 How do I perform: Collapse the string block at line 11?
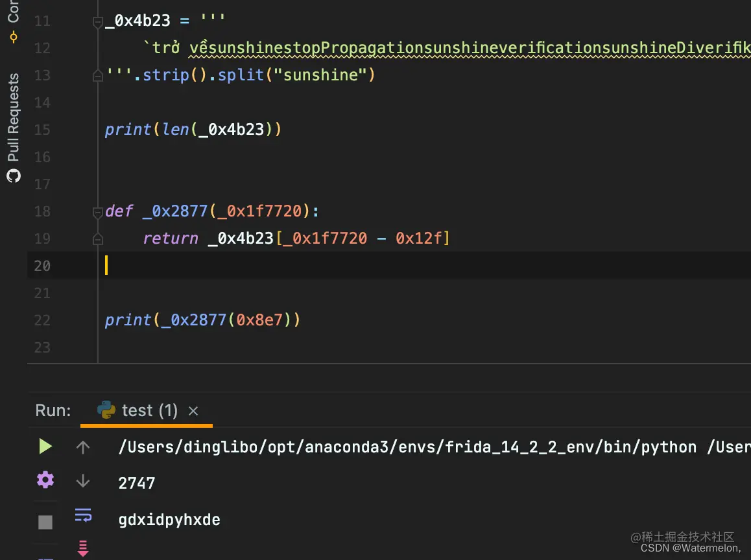point(98,22)
